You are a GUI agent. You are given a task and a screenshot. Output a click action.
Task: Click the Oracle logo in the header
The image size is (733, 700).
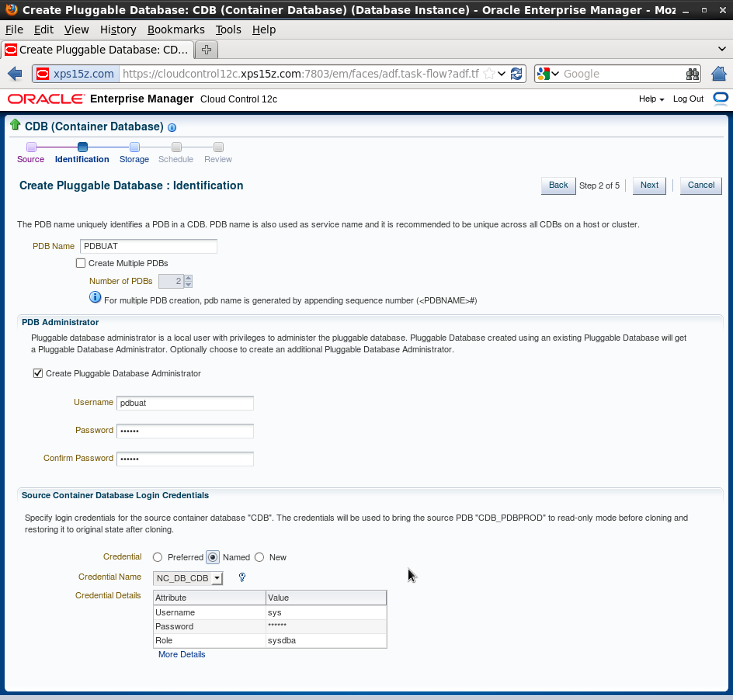(46, 99)
